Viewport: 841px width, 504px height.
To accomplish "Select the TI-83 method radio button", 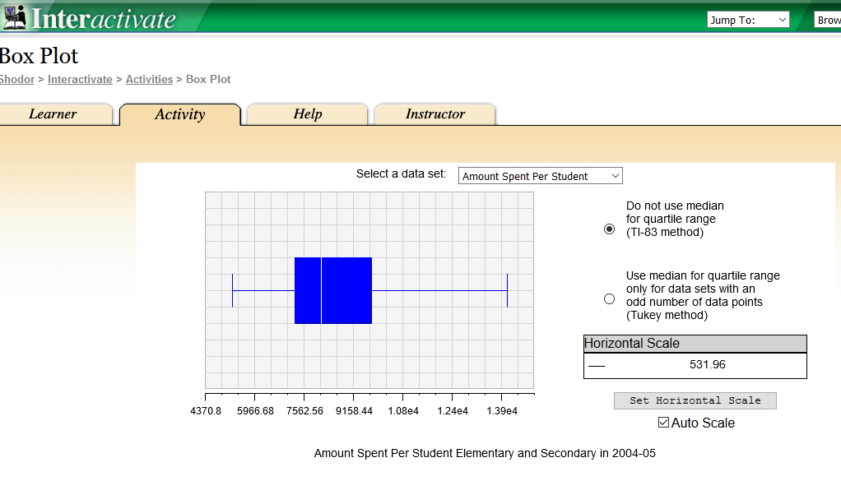I will point(609,229).
